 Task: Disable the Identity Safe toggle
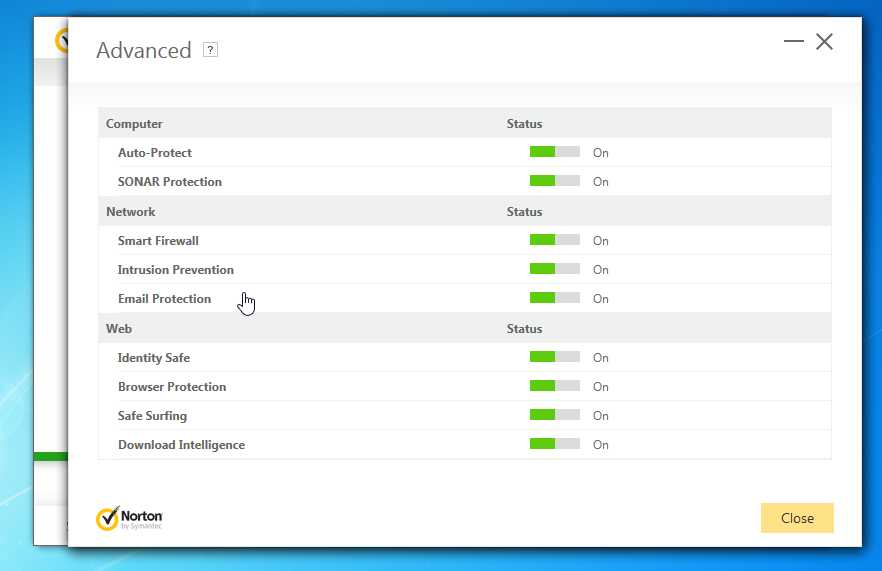click(x=554, y=358)
